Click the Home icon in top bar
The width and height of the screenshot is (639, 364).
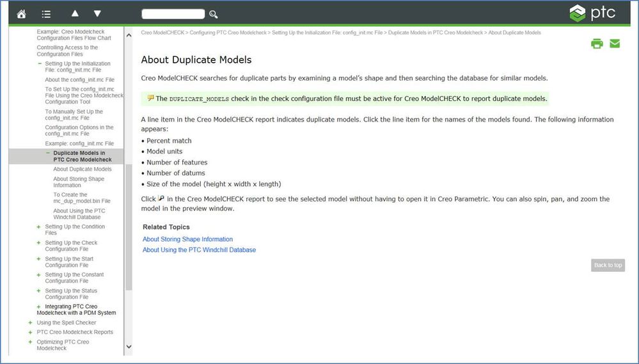tap(21, 13)
